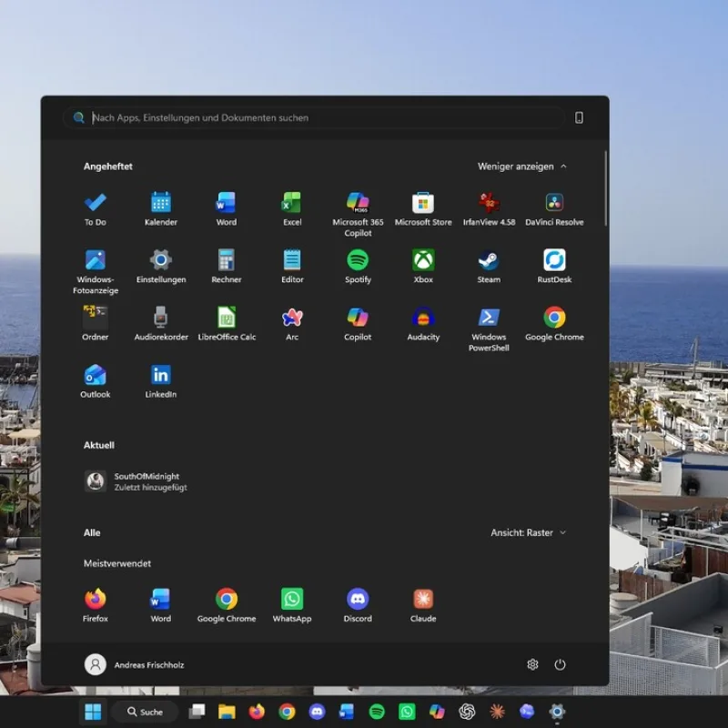
Task: Click the Start menu scrollbar
Action: tap(605, 188)
